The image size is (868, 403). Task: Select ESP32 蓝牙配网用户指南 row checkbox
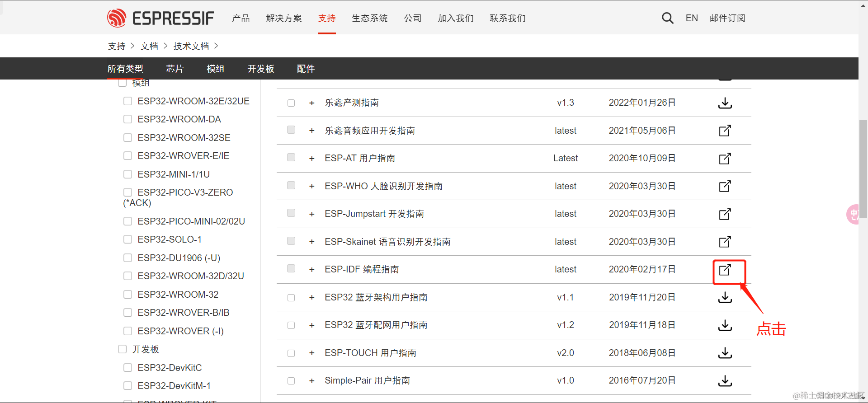click(x=291, y=325)
